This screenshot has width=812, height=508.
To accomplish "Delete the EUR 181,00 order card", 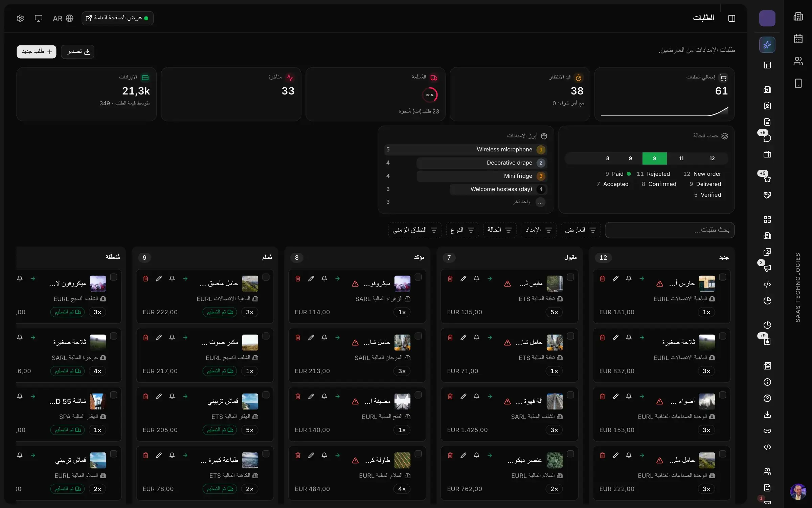I will coord(602,278).
